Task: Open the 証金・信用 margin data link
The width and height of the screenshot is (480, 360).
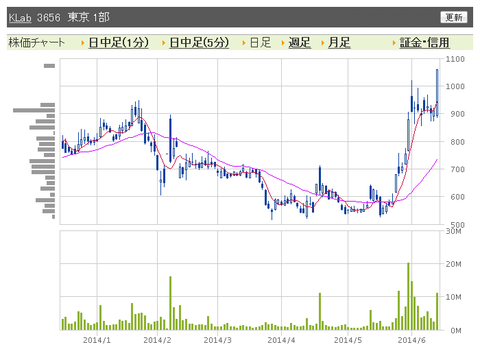Action: coord(425,43)
